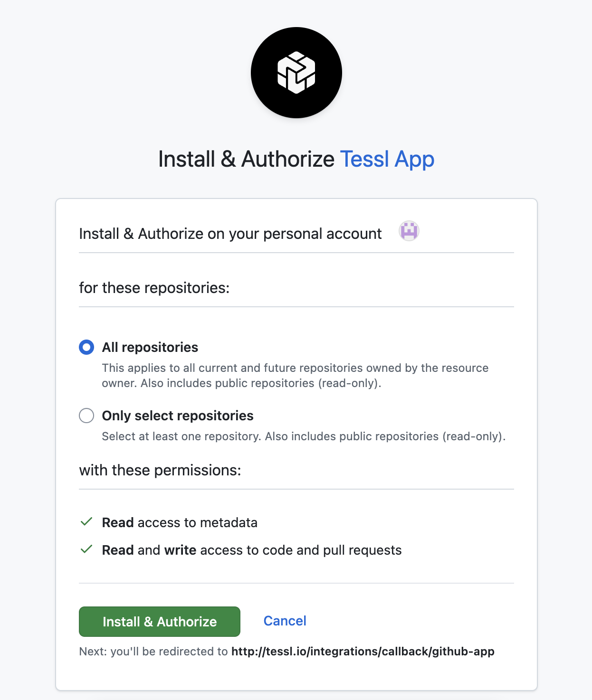Click 'Read and write access' permission text
This screenshot has width=592, height=700.
point(251,550)
